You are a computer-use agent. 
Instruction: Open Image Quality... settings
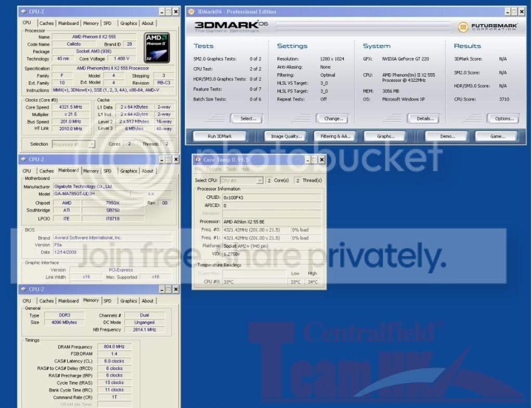286,136
